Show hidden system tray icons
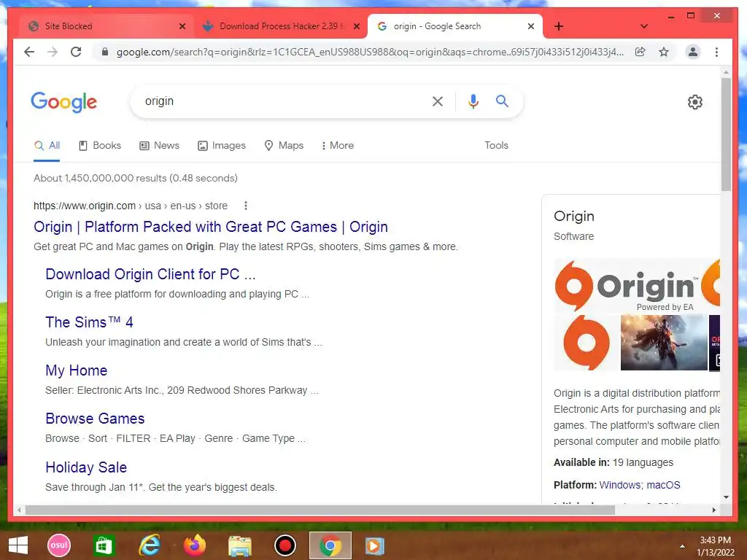The height and width of the screenshot is (560, 747). coord(682,546)
